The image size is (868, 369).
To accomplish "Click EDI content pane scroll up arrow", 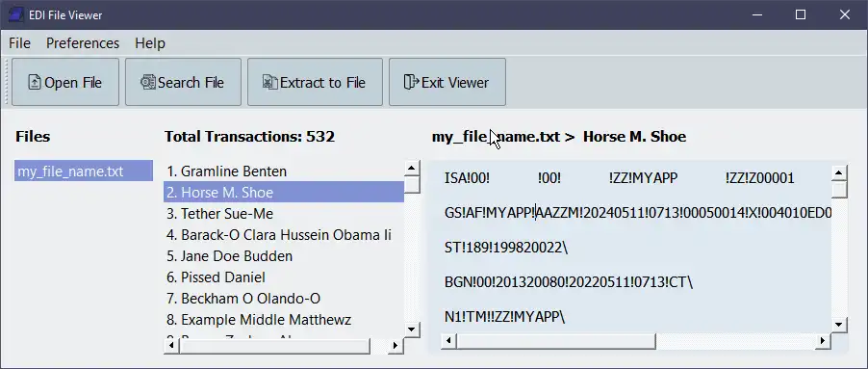I will tap(839, 172).
